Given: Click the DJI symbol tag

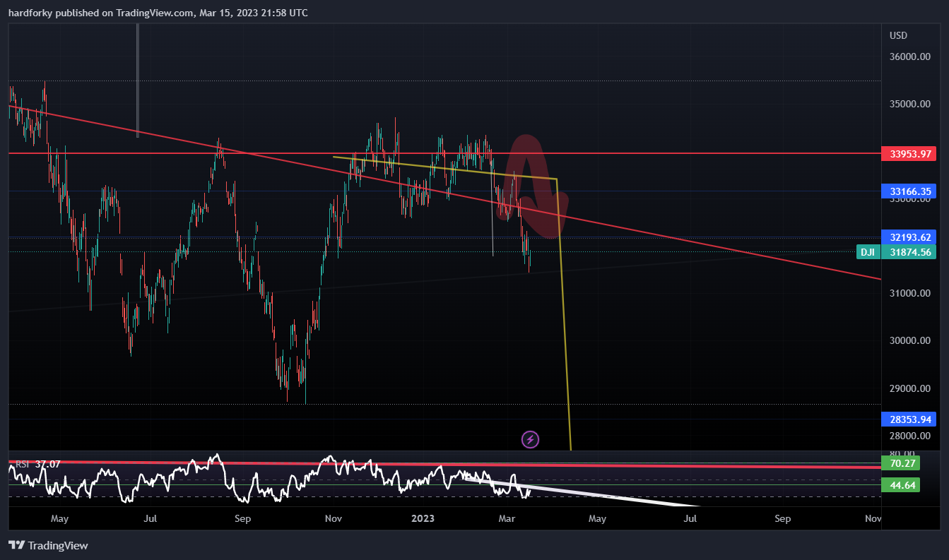Looking at the screenshot, I should coord(868,252).
